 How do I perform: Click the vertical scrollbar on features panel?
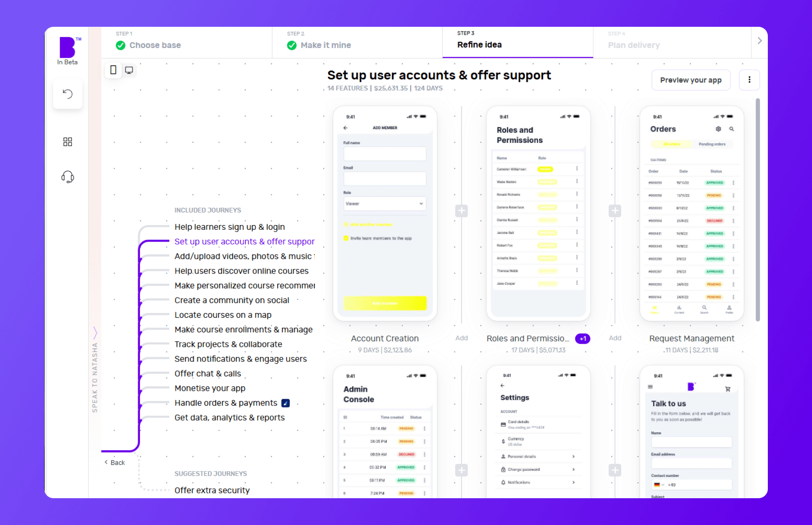[757, 210]
